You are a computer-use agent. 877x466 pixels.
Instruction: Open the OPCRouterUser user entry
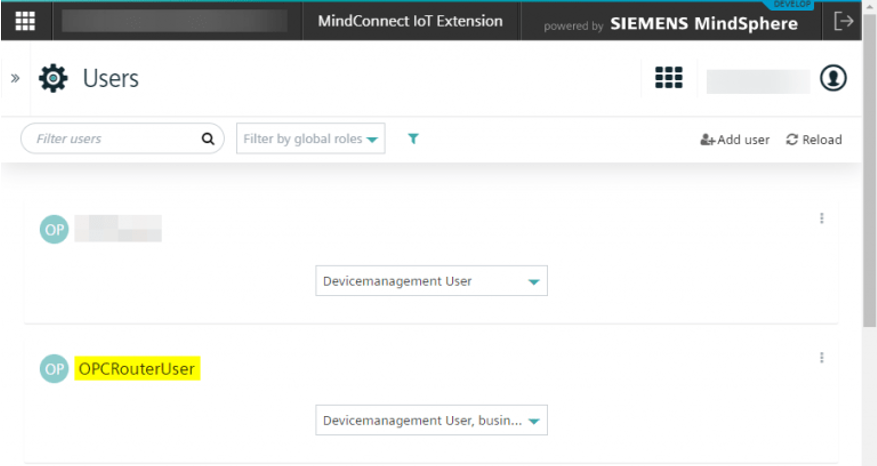[136, 369]
